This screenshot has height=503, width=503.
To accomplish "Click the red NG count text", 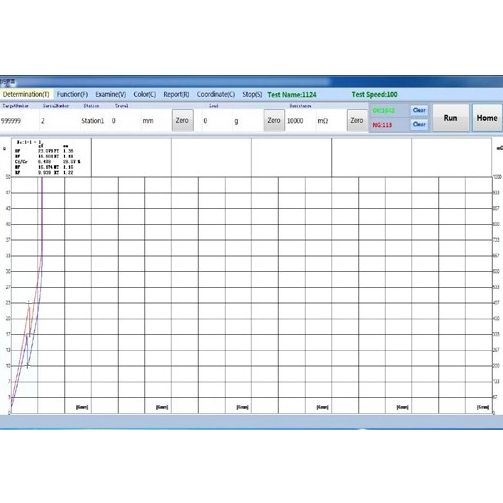I will coord(382,125).
